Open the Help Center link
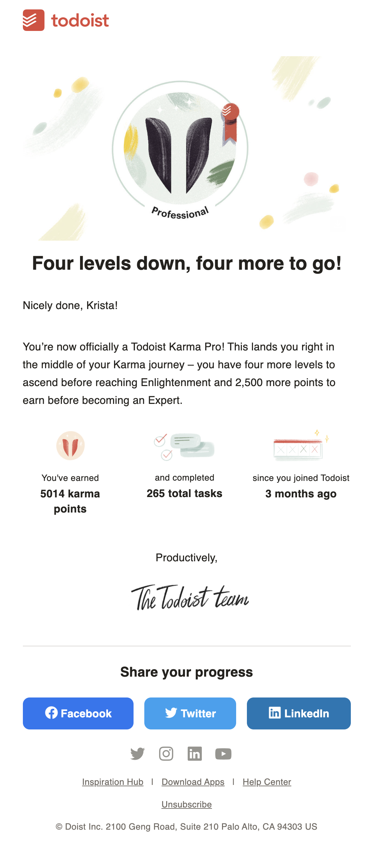The image size is (369, 868). tap(266, 782)
